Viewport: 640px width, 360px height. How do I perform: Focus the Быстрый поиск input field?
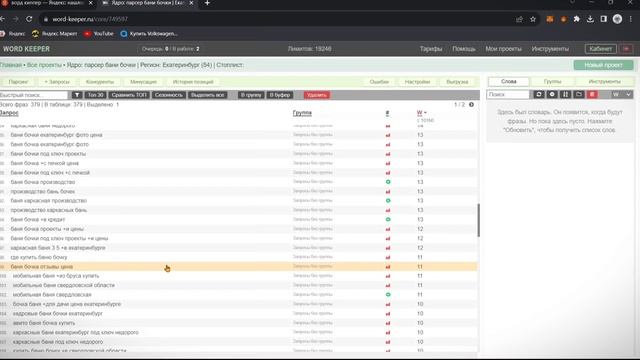pyautogui.click(x=34, y=95)
